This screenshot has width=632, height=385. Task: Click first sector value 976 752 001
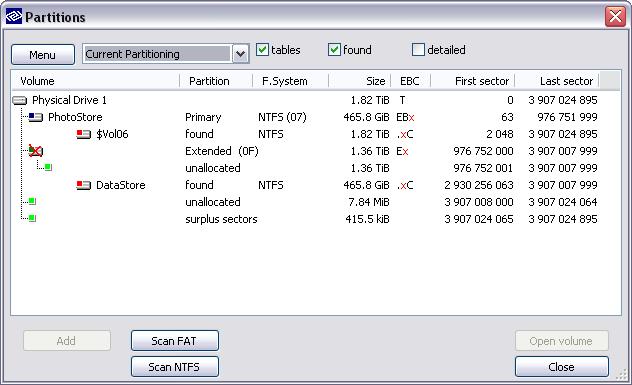[x=483, y=168]
